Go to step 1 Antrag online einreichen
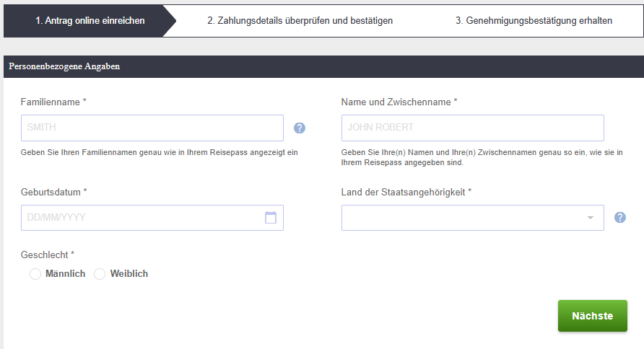The height and width of the screenshot is (349, 644). (90, 20)
